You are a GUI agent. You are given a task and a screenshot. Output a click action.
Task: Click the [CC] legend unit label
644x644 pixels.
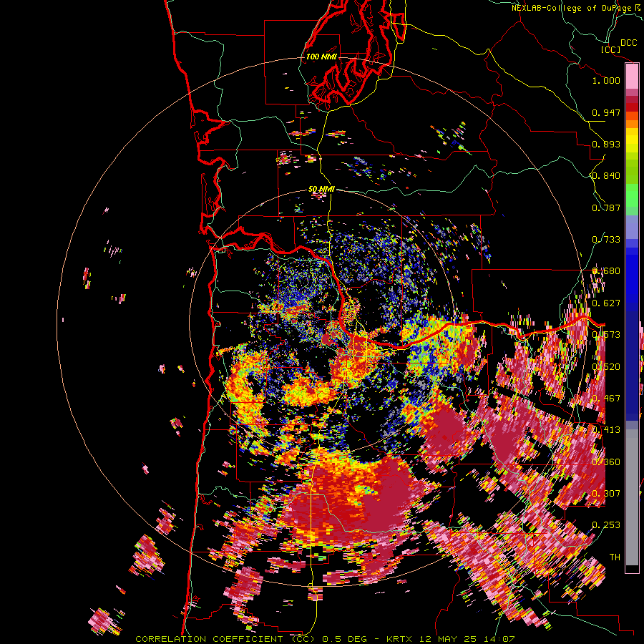[x=610, y=49]
